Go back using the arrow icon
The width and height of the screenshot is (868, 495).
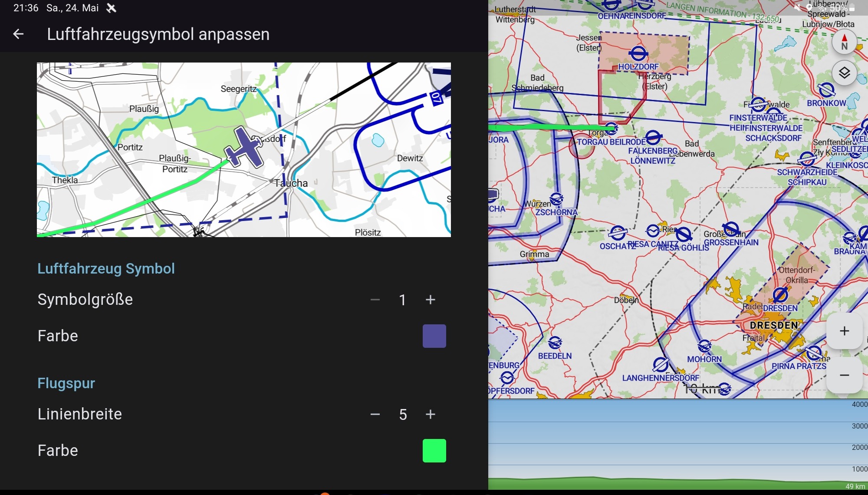click(x=18, y=34)
